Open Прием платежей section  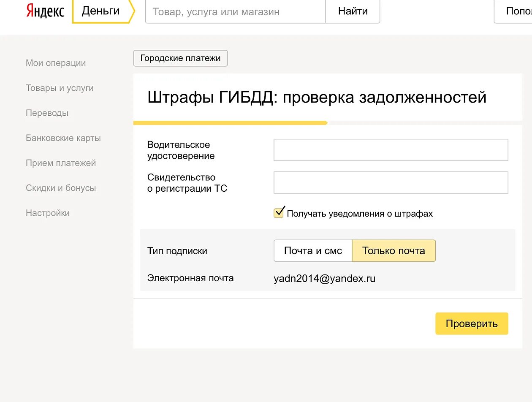pyautogui.click(x=60, y=163)
